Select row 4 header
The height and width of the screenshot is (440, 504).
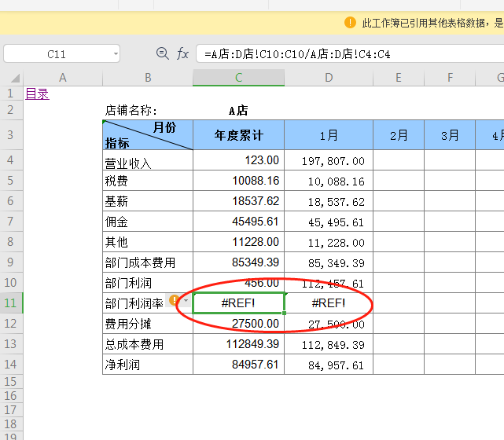pyautogui.click(x=12, y=160)
